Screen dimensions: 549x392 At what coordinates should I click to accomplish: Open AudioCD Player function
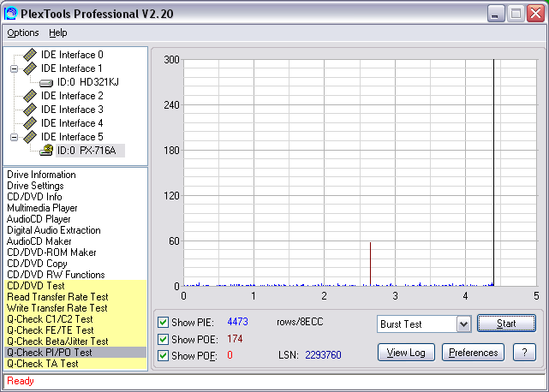(39, 219)
